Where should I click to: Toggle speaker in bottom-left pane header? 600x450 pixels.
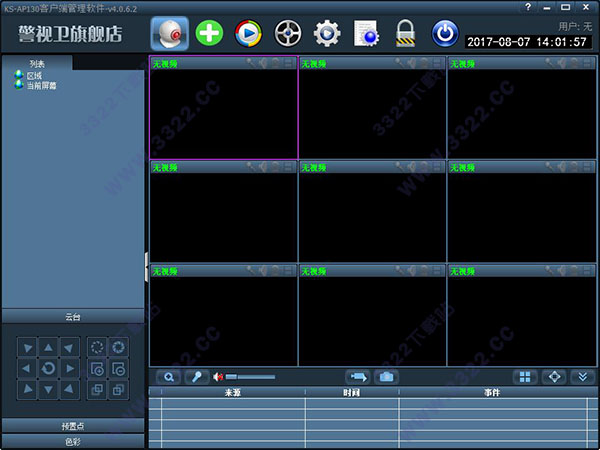(x=263, y=271)
